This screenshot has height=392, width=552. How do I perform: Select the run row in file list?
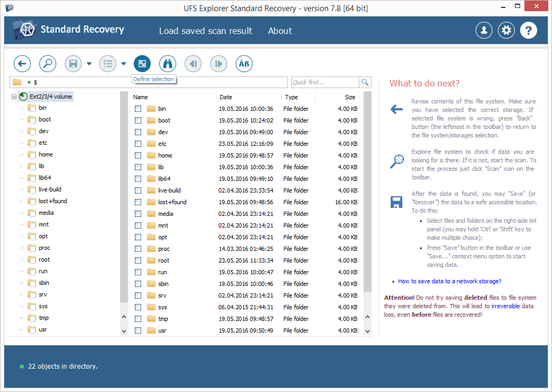[x=246, y=272]
